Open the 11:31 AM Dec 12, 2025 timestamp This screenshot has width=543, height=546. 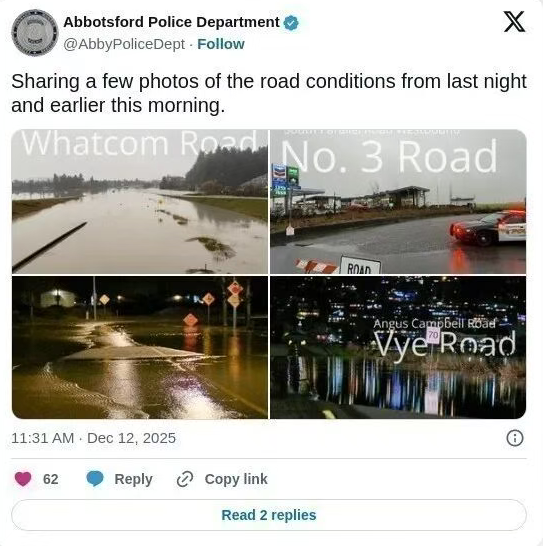tap(93, 438)
